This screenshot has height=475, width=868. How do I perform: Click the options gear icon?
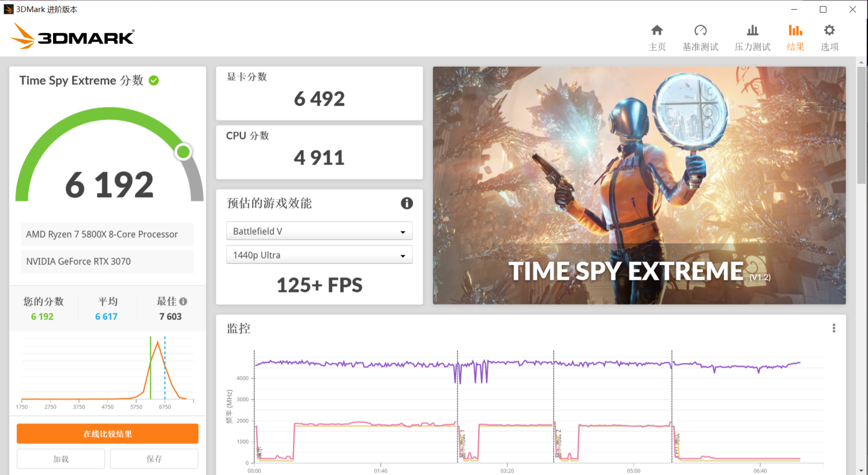click(x=829, y=30)
